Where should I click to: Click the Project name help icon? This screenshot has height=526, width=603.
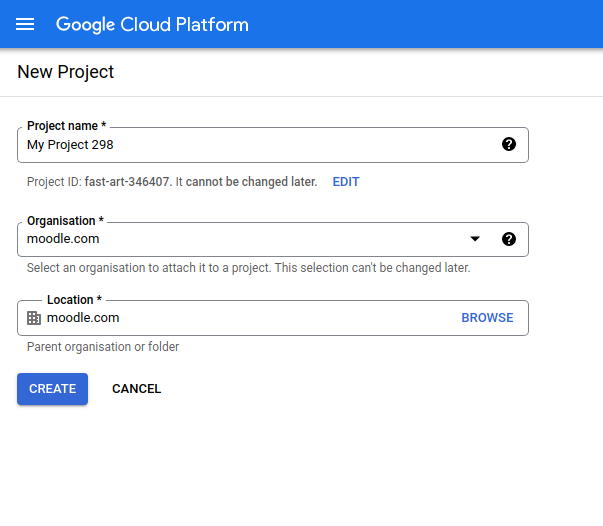(508, 145)
